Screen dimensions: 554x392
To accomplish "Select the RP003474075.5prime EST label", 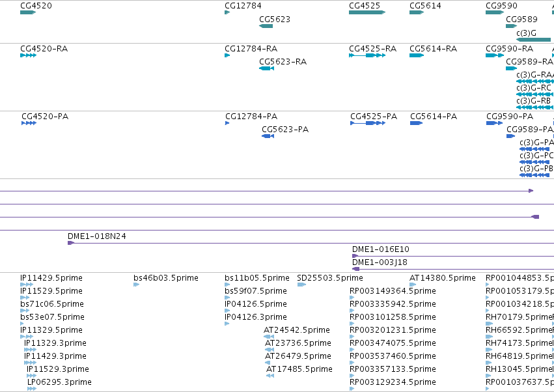I will click(393, 343).
